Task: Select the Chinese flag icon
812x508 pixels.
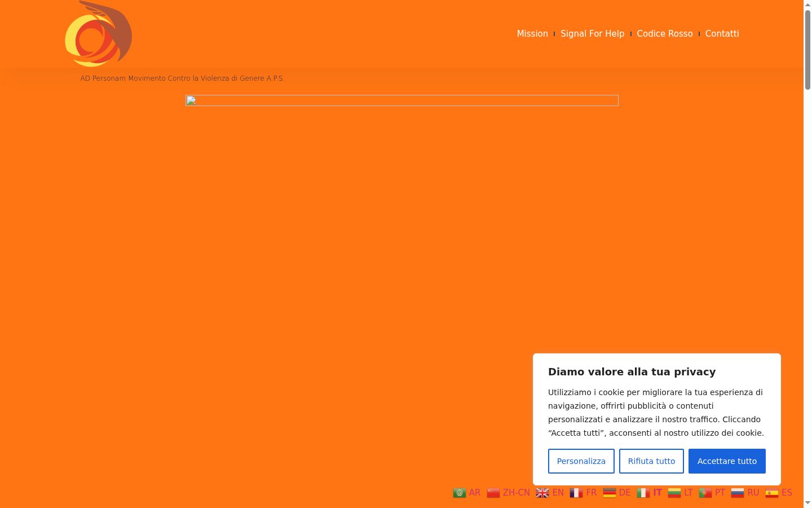Action: [493, 493]
